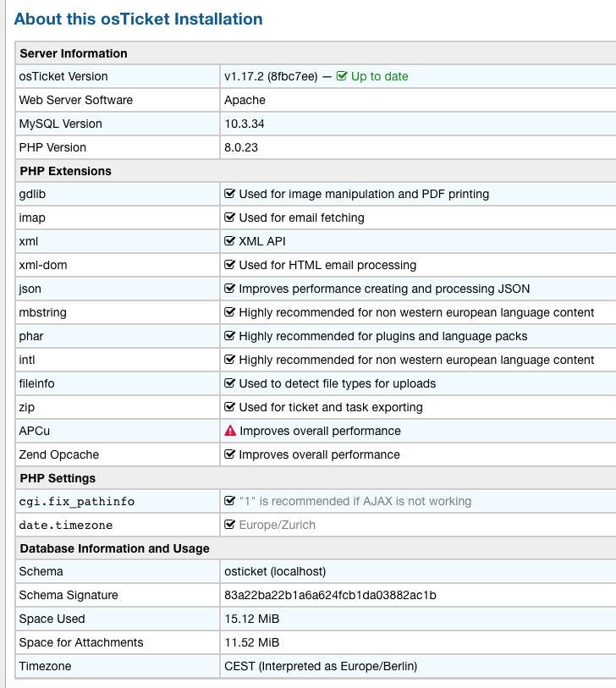
Task: Click the green Up to date checkmark icon
Action: (x=342, y=76)
